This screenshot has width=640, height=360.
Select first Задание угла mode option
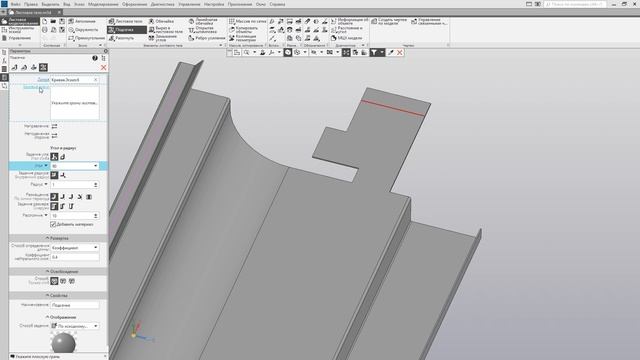coord(54,157)
